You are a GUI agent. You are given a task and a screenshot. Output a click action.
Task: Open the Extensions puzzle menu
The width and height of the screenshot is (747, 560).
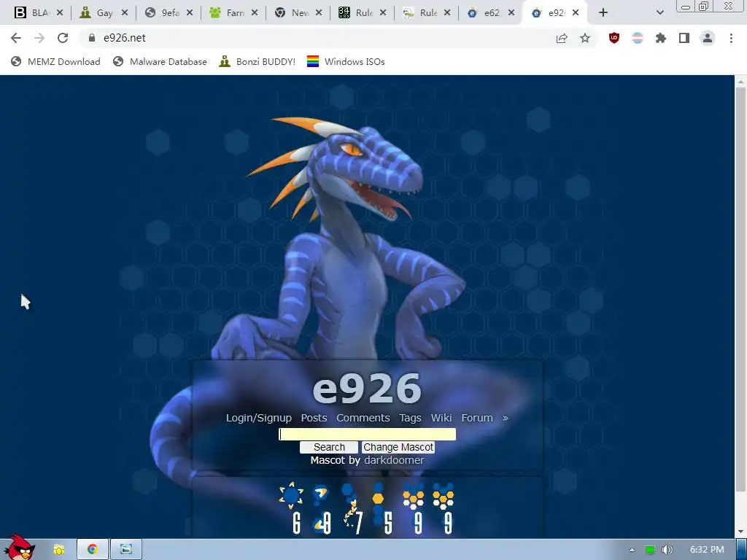661,38
